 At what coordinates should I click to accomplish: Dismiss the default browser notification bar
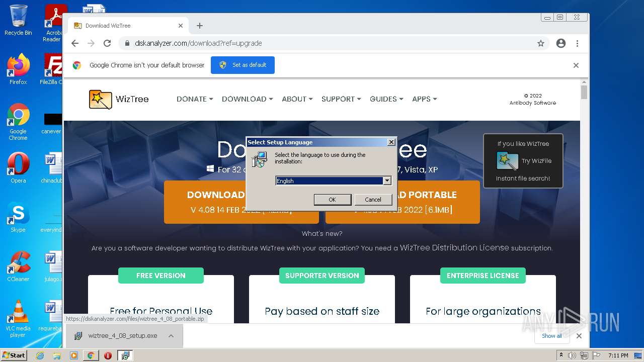tap(576, 65)
